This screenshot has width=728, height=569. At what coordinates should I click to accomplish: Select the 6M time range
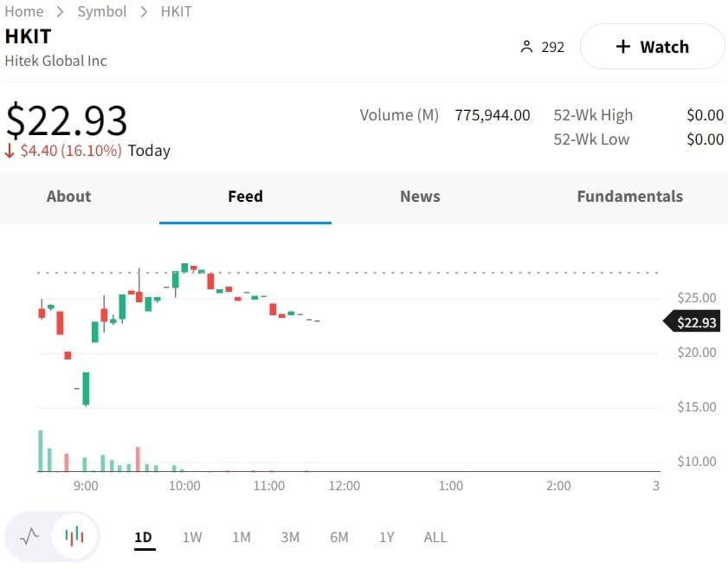(x=339, y=537)
